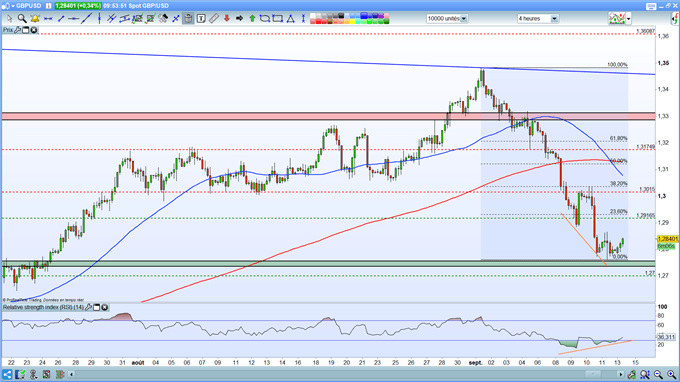Zoom out with minus magnifier
Image resolution: width=680 pixels, height=382 pixels.
pos(658,374)
